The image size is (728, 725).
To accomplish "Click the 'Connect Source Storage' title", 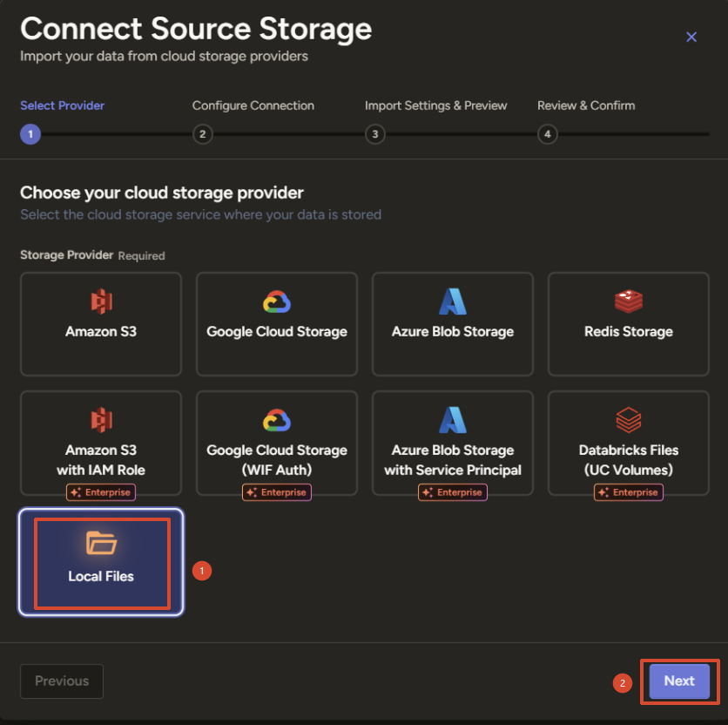I will 196,29.
